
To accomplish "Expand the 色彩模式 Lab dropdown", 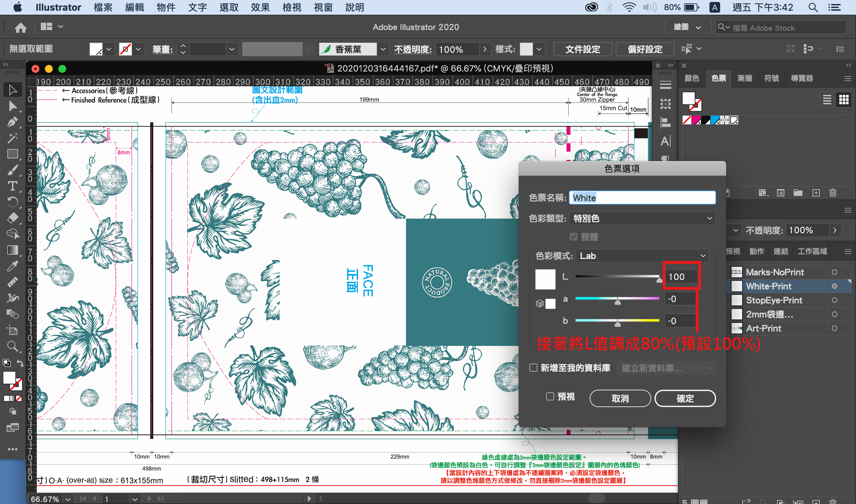I will [x=642, y=256].
